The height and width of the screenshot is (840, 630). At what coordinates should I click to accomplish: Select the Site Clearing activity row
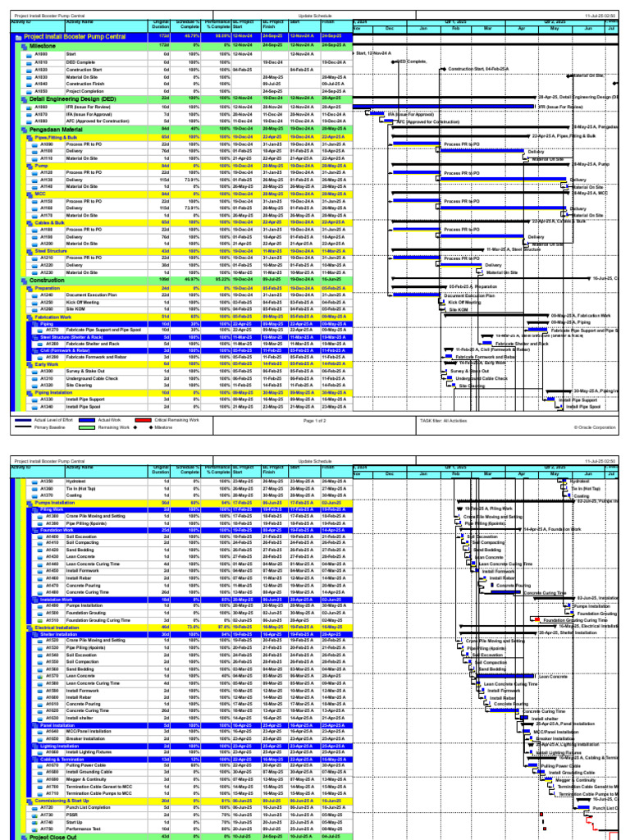coord(189,386)
